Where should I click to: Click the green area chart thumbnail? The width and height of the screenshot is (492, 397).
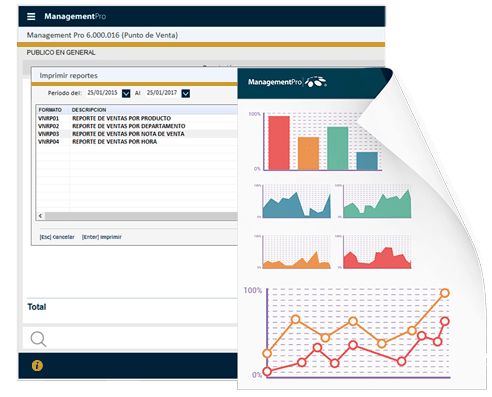[377, 201]
